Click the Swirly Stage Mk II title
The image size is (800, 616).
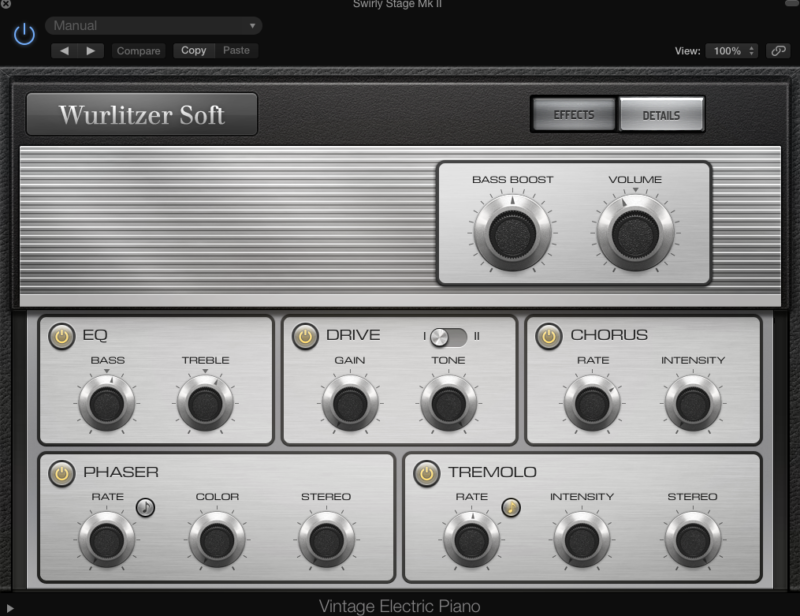(397, 4)
